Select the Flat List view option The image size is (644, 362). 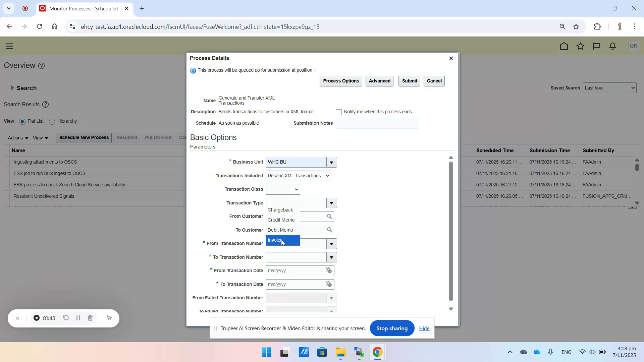coord(22,121)
